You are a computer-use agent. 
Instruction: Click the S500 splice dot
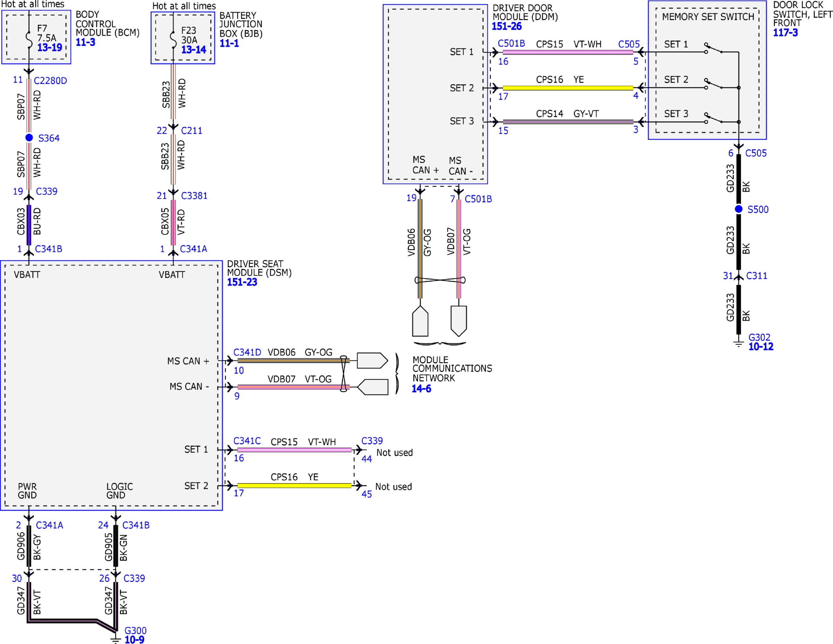[x=738, y=209]
